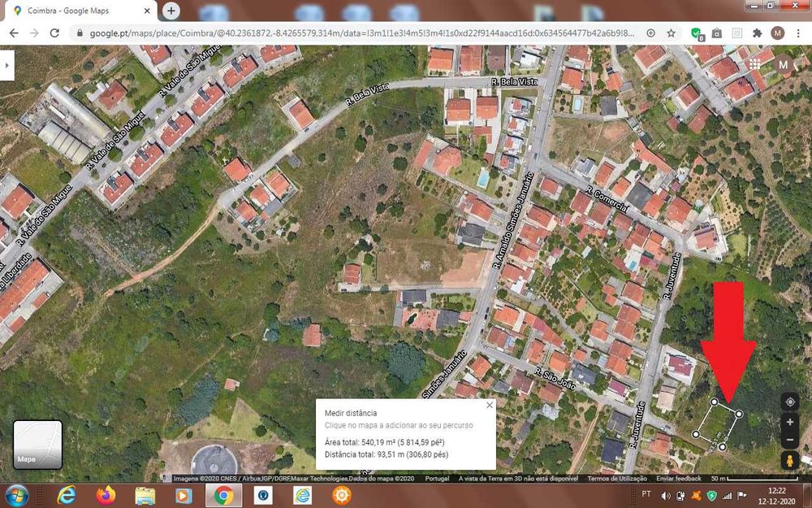Open the Chrome profile avatar M
The image size is (812, 508).
coord(777,33)
